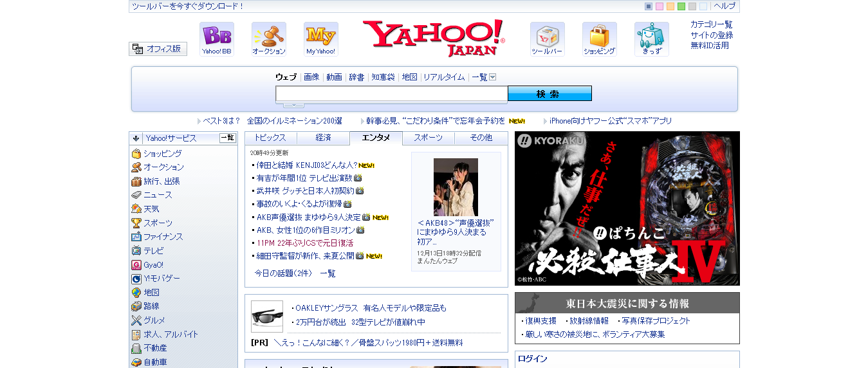Viewport: 868px width, 368px height.
Task: Select the 辞書 search tab
Action: click(x=356, y=77)
